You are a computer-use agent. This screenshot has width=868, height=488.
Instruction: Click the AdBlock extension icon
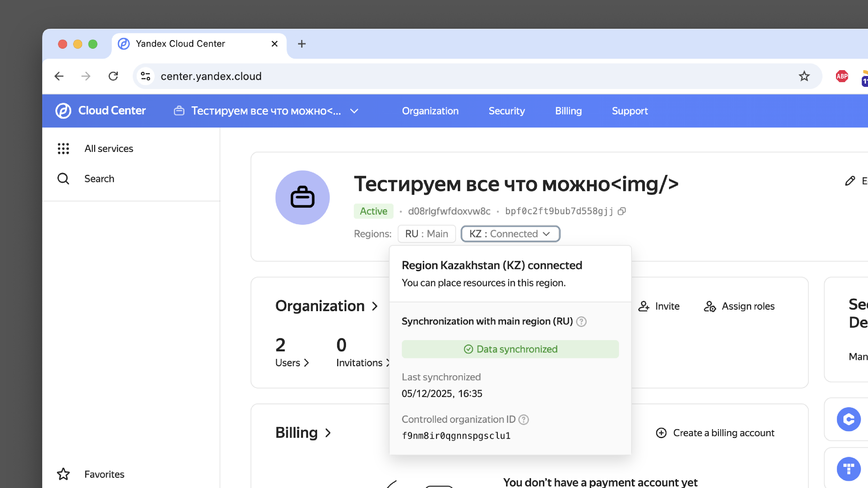(842, 76)
